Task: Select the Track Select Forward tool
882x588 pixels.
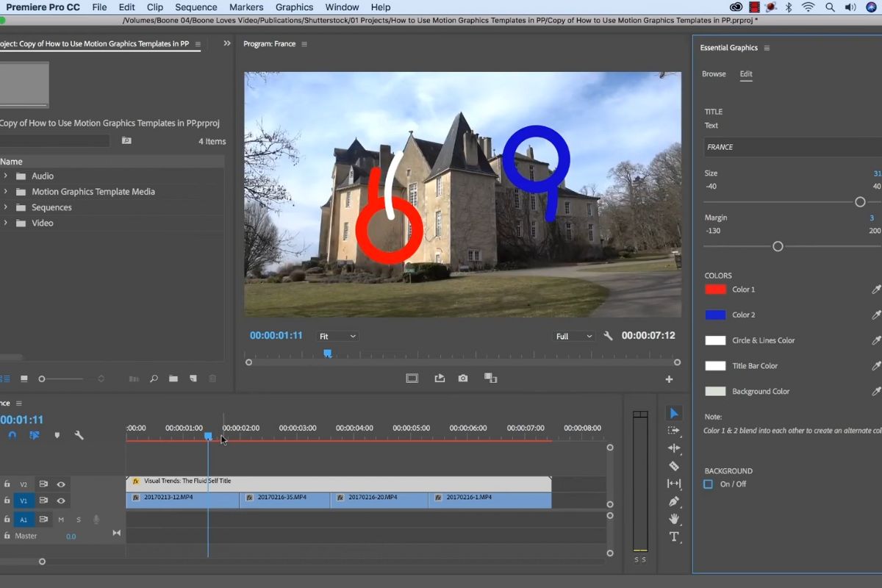Action: click(x=674, y=431)
